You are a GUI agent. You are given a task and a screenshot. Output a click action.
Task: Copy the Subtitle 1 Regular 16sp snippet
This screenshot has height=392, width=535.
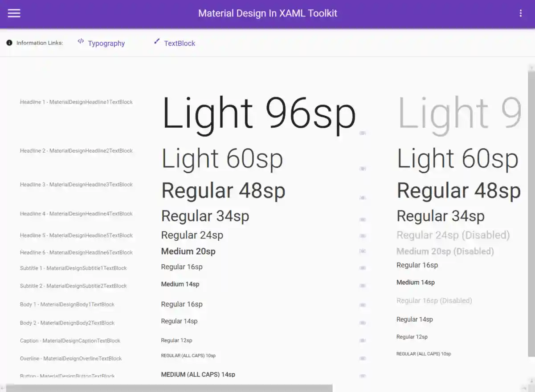(x=363, y=268)
